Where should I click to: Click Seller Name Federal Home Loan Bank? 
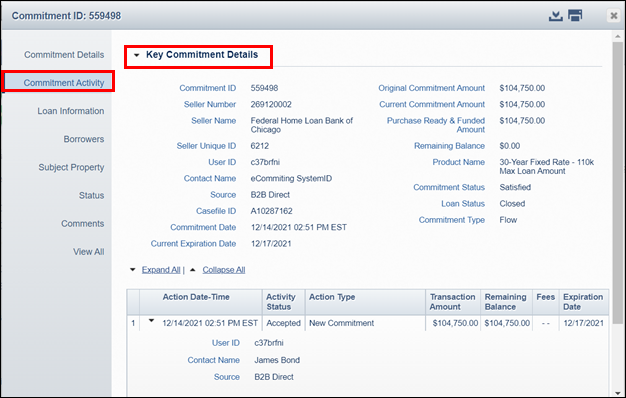tap(302, 125)
